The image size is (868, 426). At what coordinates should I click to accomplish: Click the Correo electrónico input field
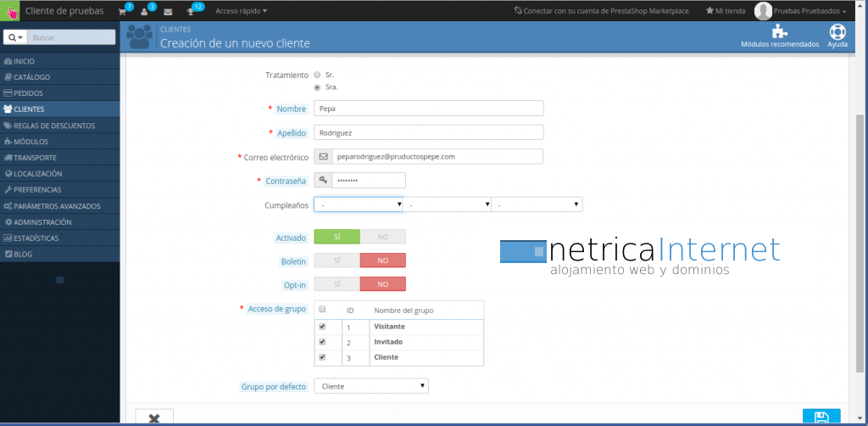[x=437, y=156]
